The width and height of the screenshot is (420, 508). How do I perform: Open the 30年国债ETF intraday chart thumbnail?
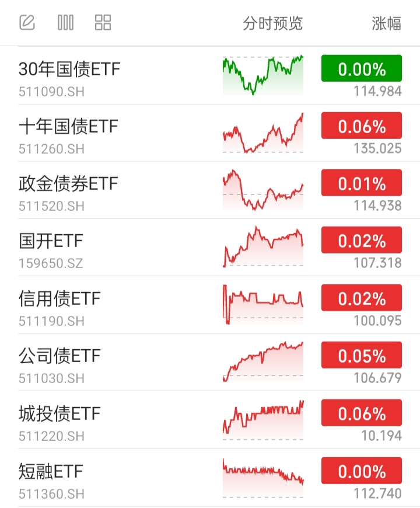263,75
